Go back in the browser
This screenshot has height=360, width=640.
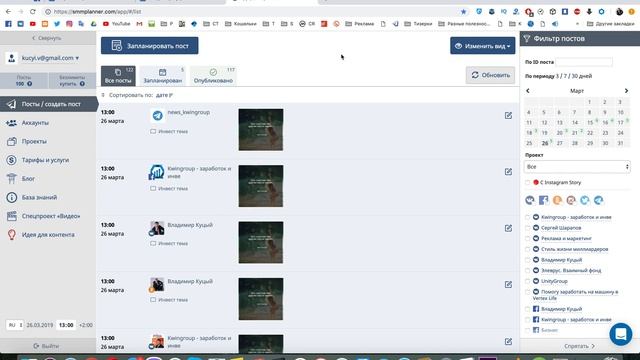pyautogui.click(x=8, y=12)
